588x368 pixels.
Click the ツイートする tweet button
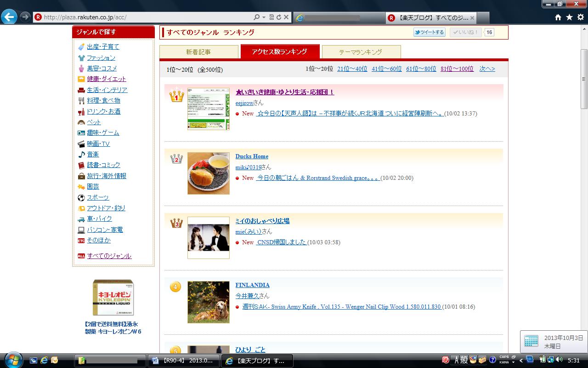click(x=429, y=32)
